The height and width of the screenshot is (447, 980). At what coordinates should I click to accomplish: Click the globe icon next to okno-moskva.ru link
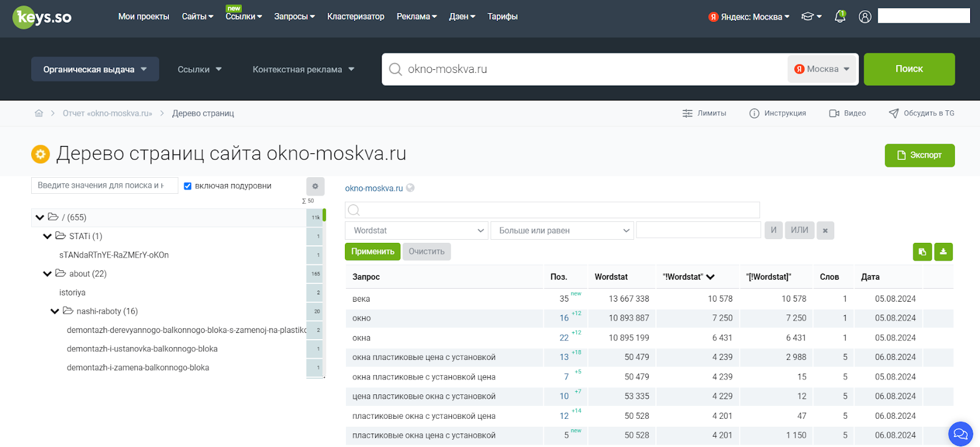410,188
